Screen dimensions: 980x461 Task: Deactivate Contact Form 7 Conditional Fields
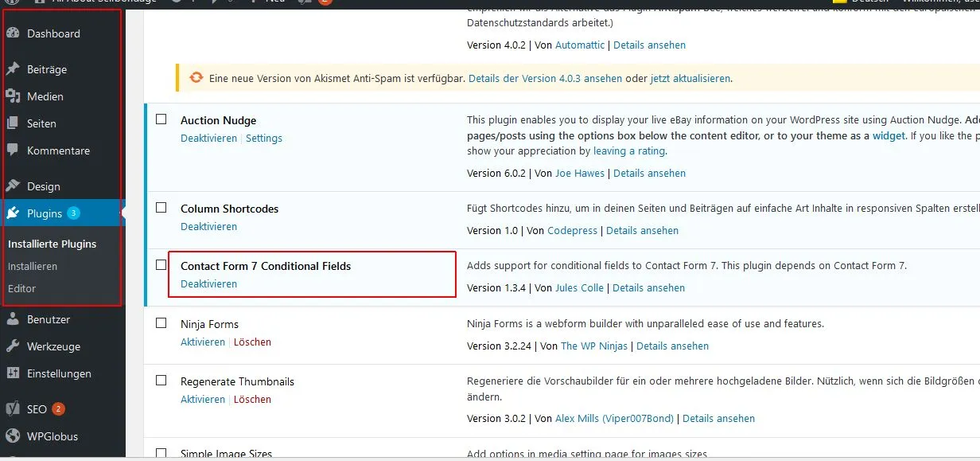click(208, 283)
